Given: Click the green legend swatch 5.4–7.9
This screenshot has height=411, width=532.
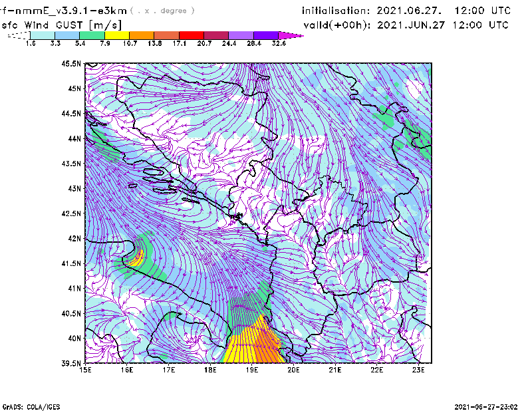Looking at the screenshot, I should pyautogui.click(x=92, y=35).
